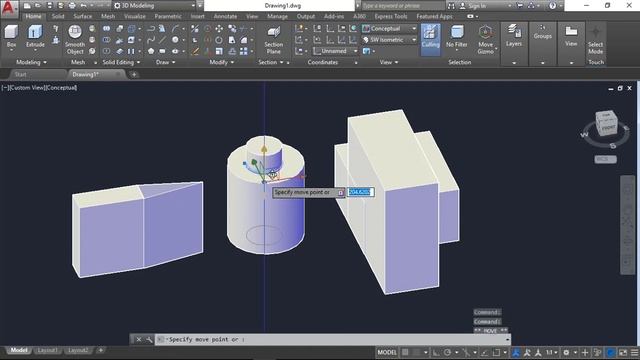The width and height of the screenshot is (640, 360).
Task: Activate the Extrude tool
Action: [35, 36]
